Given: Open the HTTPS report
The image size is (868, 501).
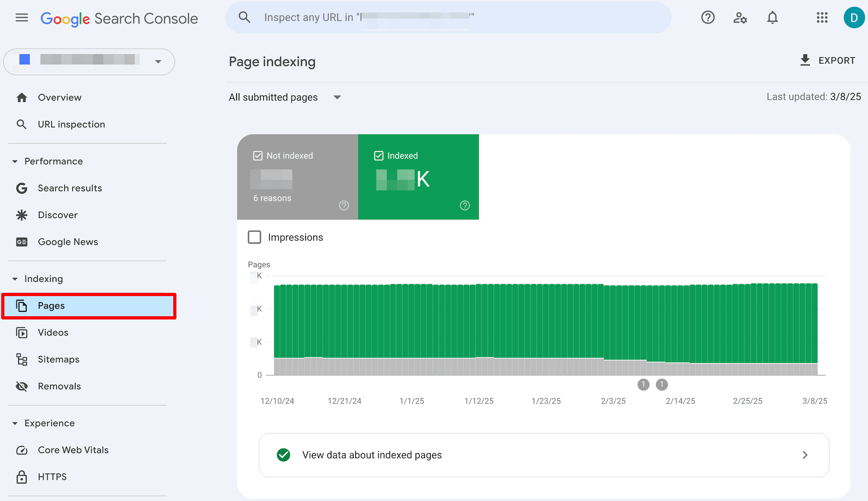Looking at the screenshot, I should click(52, 476).
